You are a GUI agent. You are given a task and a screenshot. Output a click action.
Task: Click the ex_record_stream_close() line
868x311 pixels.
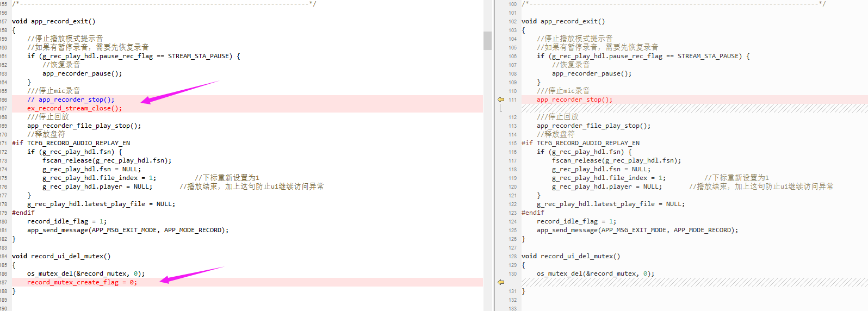(75, 108)
